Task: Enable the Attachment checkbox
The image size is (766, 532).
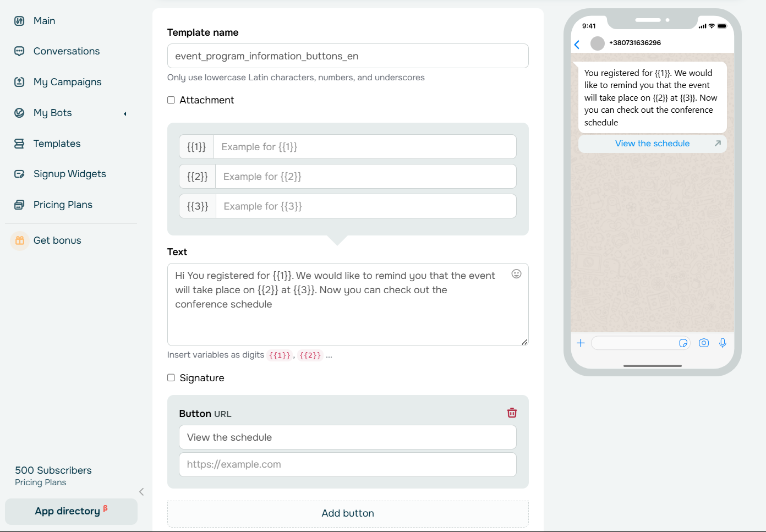Action: (171, 100)
